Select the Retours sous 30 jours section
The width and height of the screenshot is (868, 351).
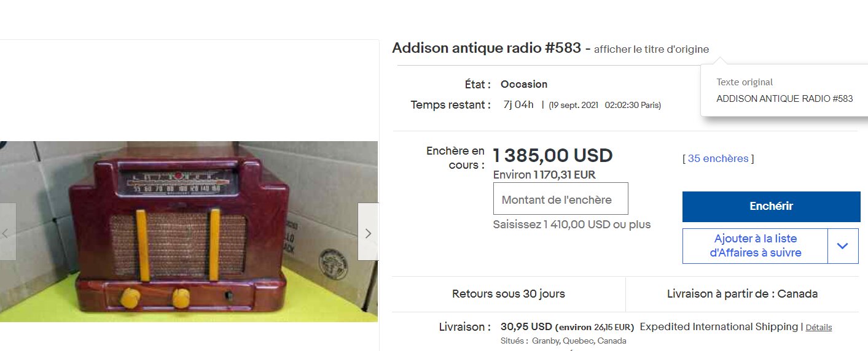509,294
